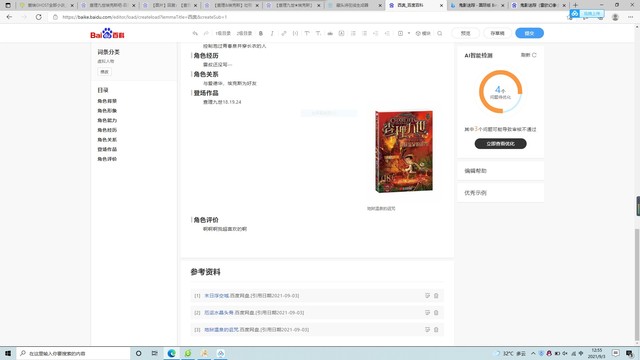Apply 2级目录 heading style
Viewport: 640px width, 360px height.
244,33
